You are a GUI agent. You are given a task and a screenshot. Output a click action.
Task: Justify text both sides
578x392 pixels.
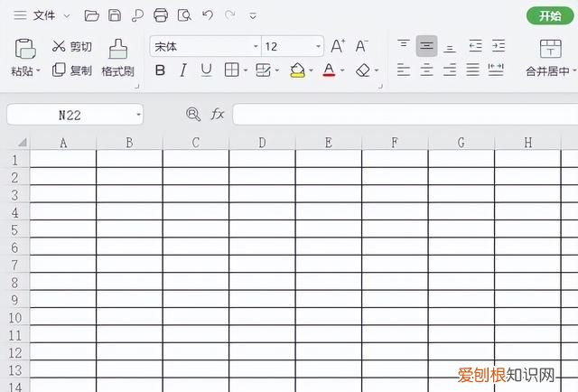[472, 70]
